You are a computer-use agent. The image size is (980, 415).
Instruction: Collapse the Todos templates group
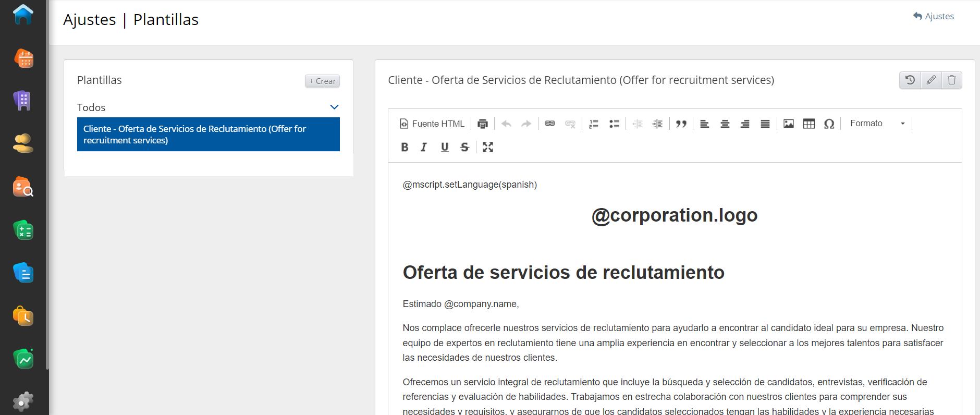(x=334, y=107)
